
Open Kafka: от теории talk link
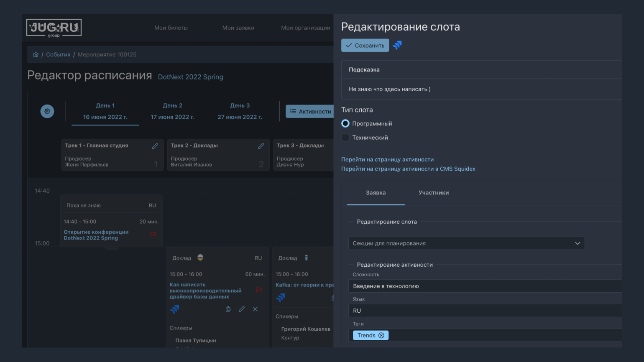point(304,285)
